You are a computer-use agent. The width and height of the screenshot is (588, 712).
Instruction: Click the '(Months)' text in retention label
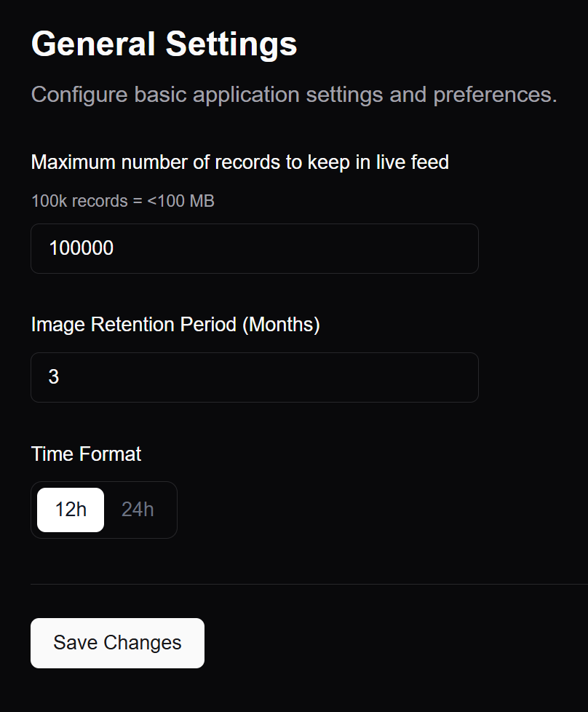pos(280,324)
